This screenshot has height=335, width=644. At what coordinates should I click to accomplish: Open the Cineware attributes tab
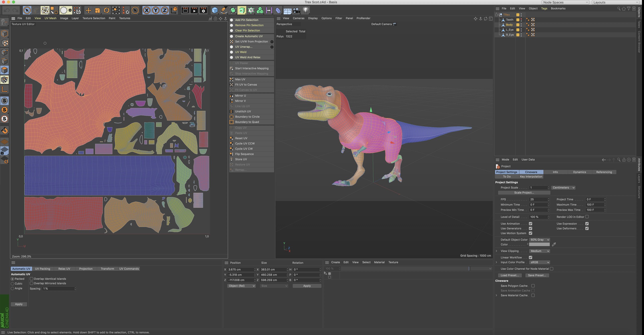coord(531,172)
